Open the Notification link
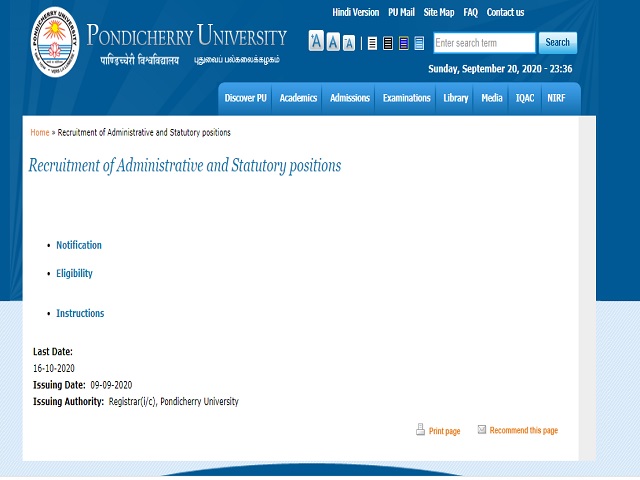Screen dimensions: 640x480 (79, 245)
